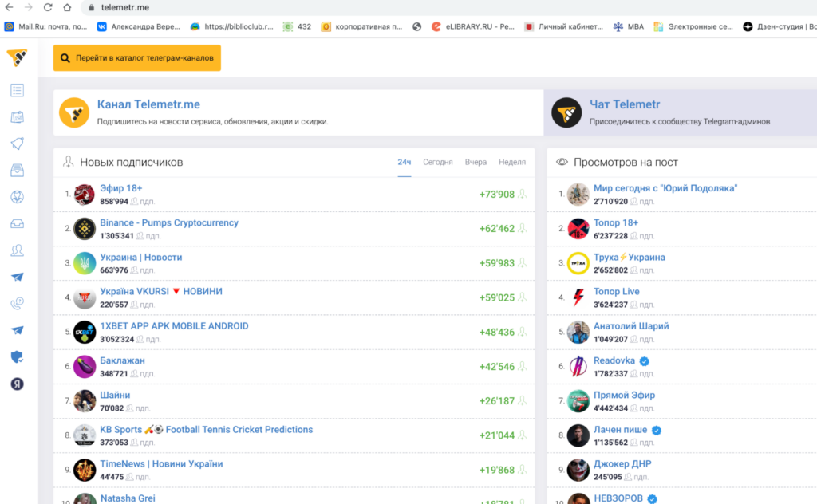Open the list icon in the sidebar

[x=18, y=91]
